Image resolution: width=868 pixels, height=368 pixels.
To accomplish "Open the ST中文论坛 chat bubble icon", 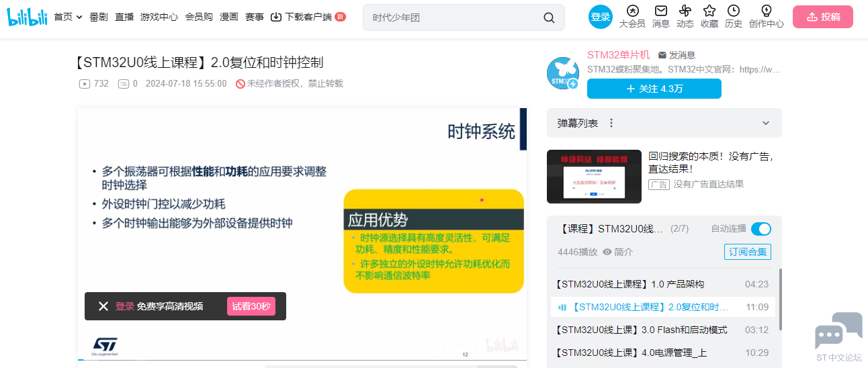I will [838, 331].
